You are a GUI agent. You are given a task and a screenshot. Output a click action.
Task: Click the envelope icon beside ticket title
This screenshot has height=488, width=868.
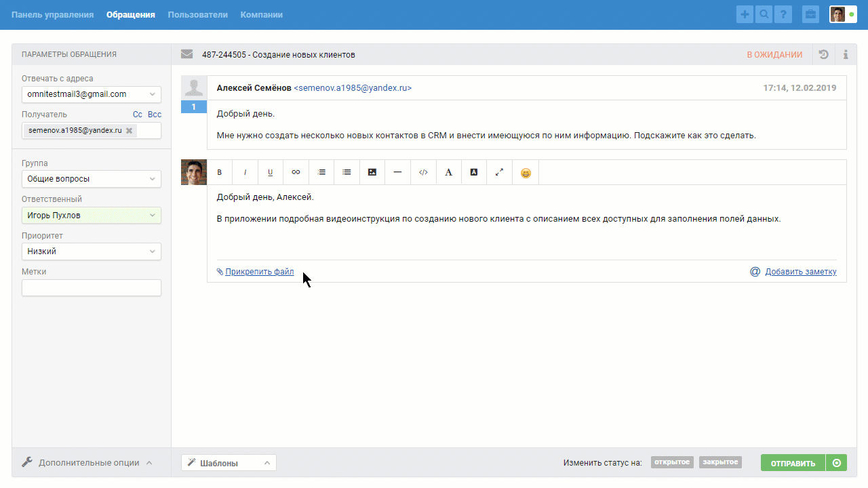pyautogui.click(x=186, y=54)
